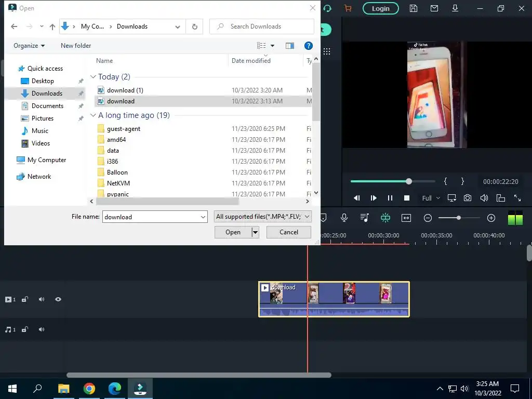The width and height of the screenshot is (532, 399).
Task: Open Chrome from the taskbar
Action: [89, 389]
